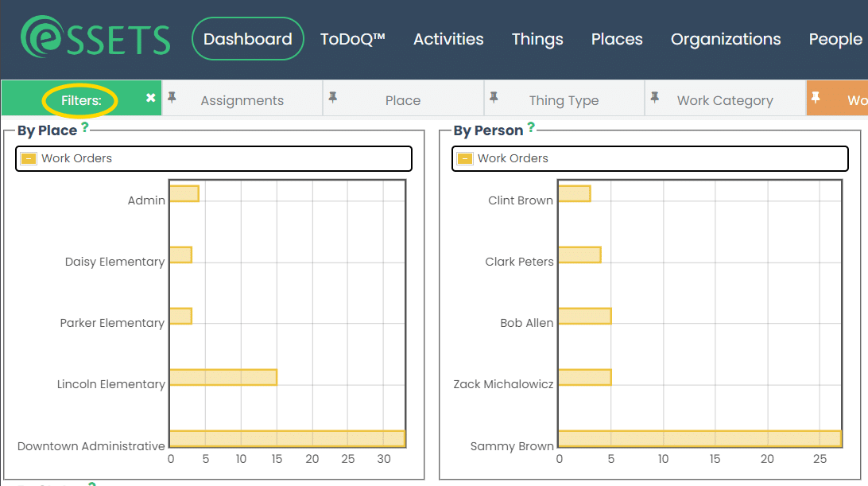This screenshot has height=486, width=868.
Task: Click the Bob Allen bar
Action: coord(585,317)
